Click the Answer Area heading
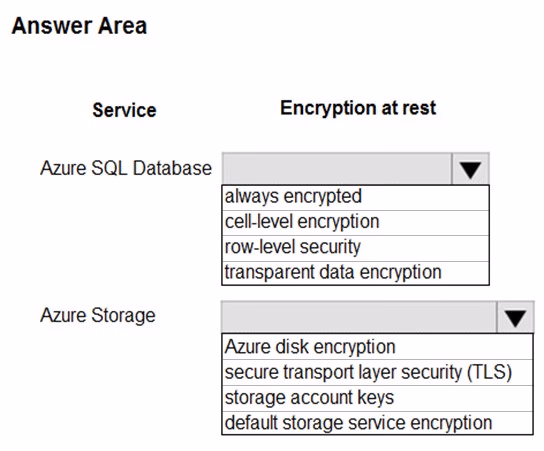 coord(79,26)
